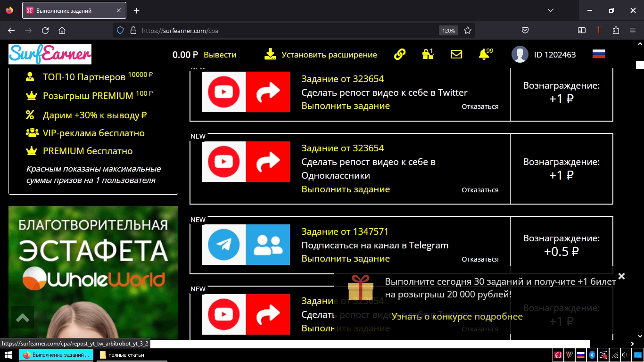Reload the page in Firefox
Image resolution: width=644 pixels, height=362 pixels.
[45, 30]
